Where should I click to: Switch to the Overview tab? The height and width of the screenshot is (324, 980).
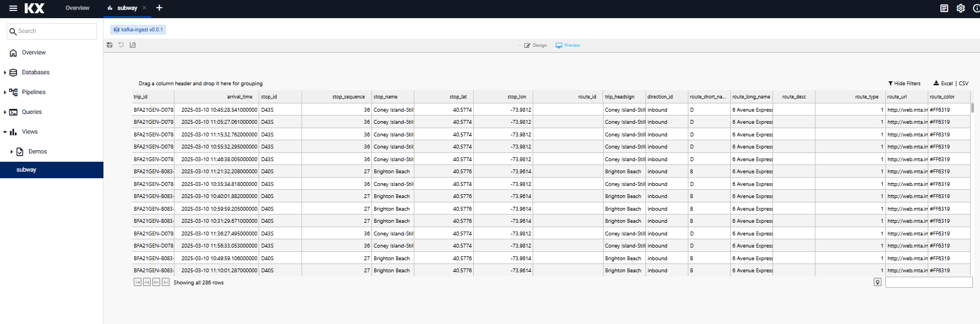pos(77,8)
